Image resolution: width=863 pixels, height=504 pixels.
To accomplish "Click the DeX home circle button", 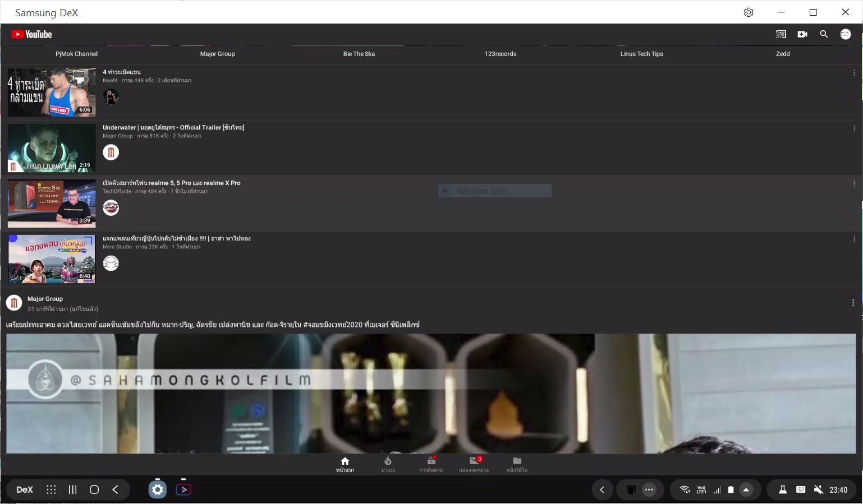I will click(94, 489).
